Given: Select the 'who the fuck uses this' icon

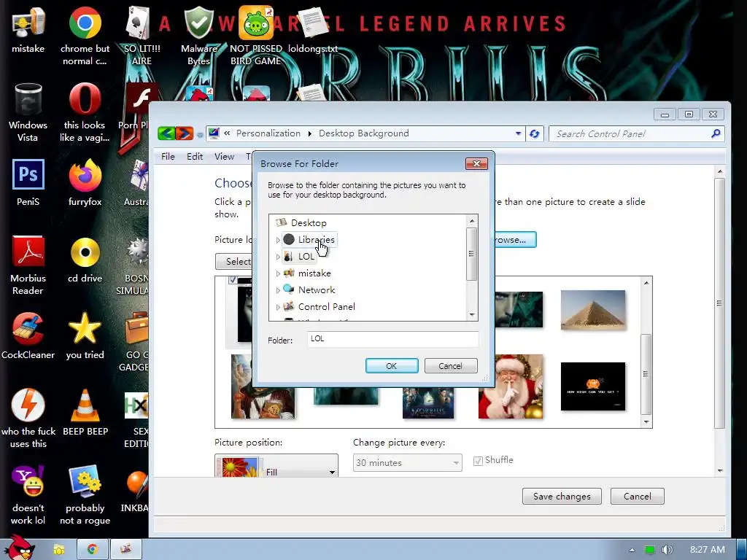Looking at the screenshot, I should (28, 419).
